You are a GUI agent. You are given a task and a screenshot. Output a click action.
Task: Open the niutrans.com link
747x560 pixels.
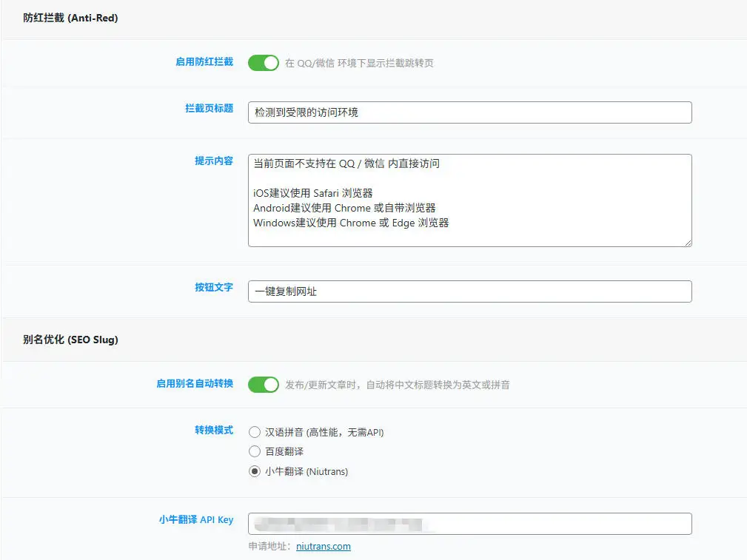pos(324,546)
